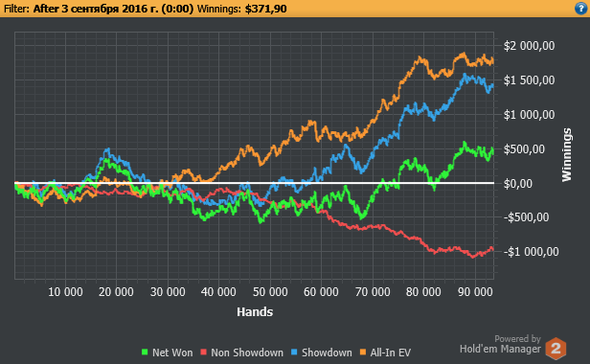
Task: Click the 'Hands' x-axis title
Action: (255, 311)
